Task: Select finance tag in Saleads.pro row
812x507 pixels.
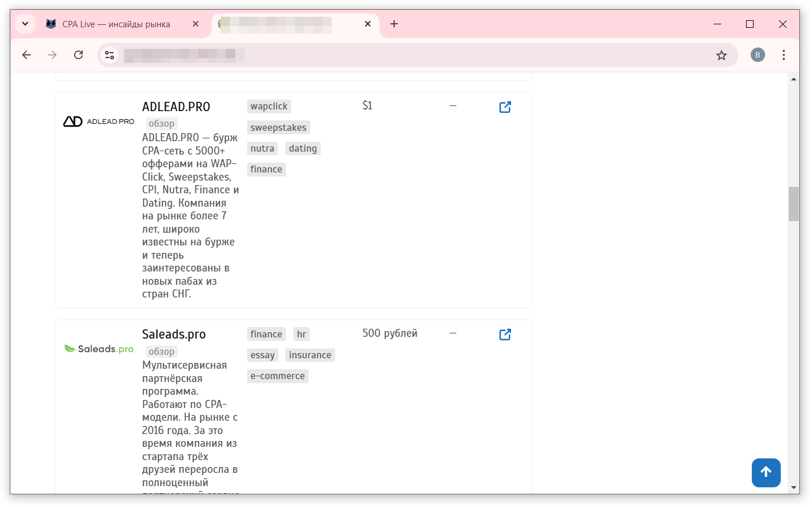Action: click(x=266, y=334)
